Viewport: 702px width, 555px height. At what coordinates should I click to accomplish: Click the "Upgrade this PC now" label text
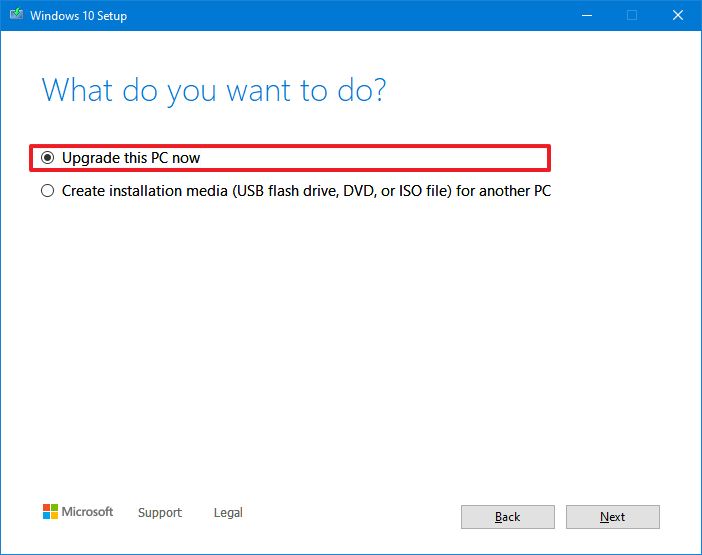tap(131, 158)
